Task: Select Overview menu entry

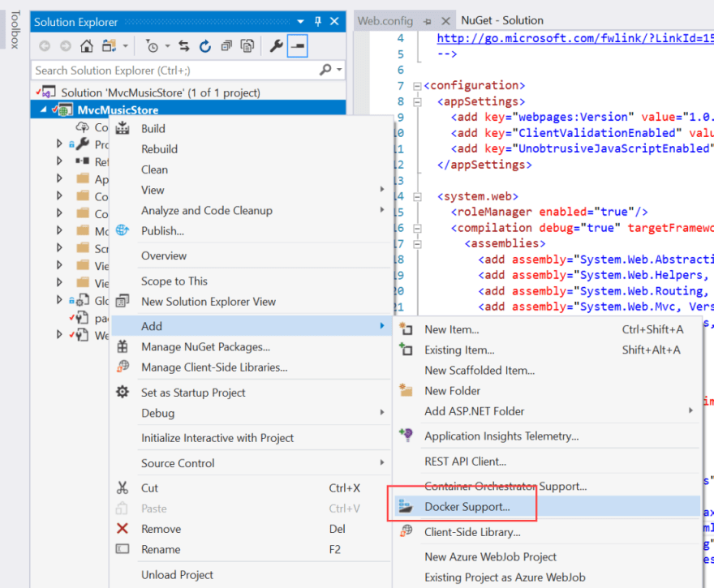Action: (252, 255)
